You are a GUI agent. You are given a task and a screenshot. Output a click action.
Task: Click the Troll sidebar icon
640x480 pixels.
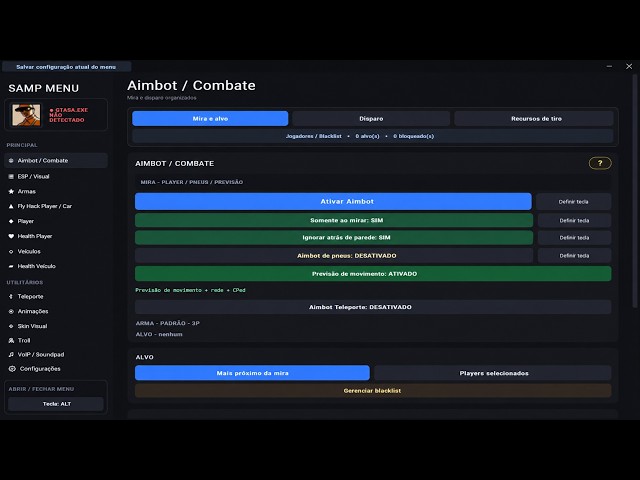pos(11,340)
